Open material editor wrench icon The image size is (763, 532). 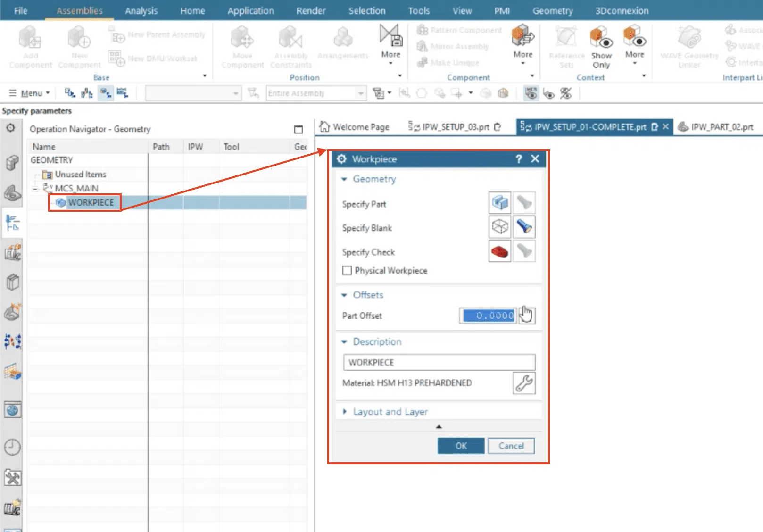click(x=524, y=383)
